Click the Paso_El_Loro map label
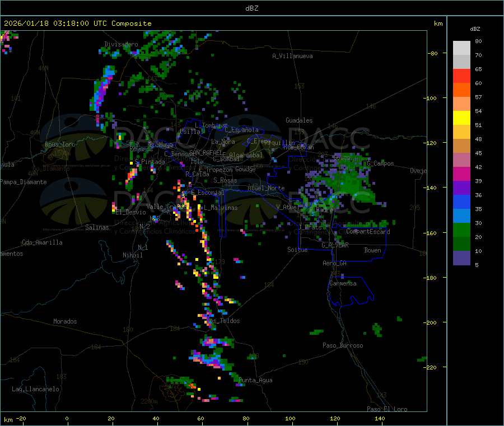Image resolution: width=504 pixels, height=426 pixels. (387, 409)
